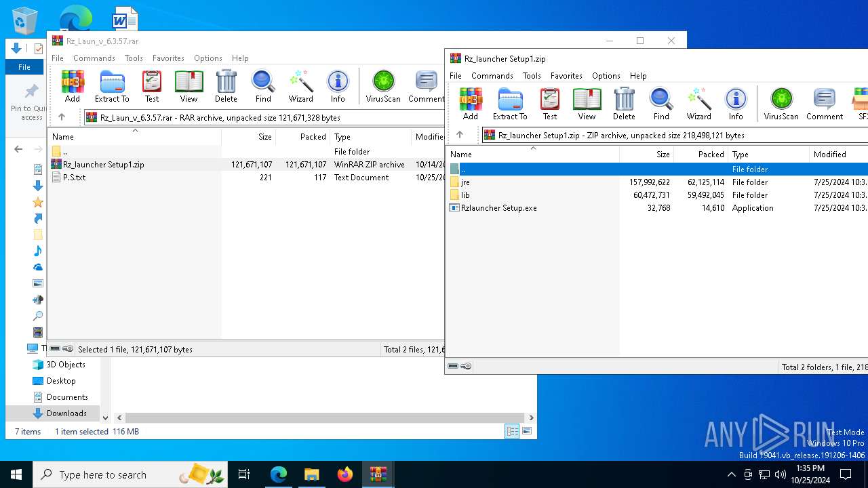Open Documents in Explorer navigation pane
The width and height of the screenshot is (868, 488).
pyautogui.click(x=67, y=397)
